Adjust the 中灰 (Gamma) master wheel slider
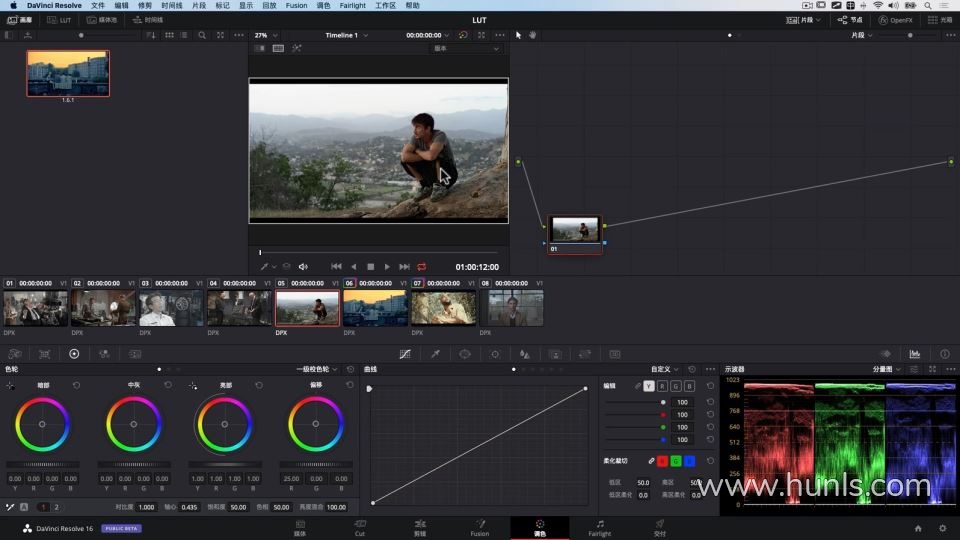The width and height of the screenshot is (960, 540). pos(134,464)
